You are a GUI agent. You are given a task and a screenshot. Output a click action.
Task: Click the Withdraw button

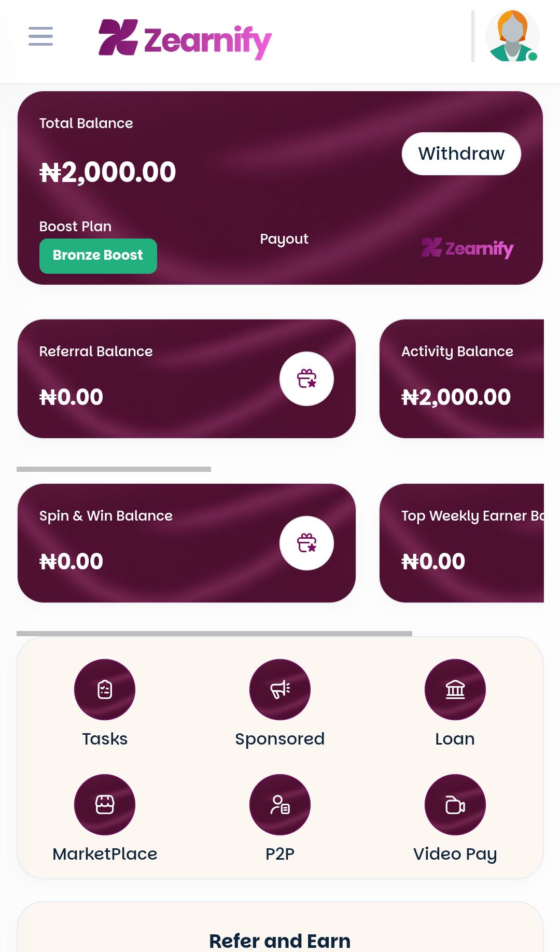tap(461, 153)
